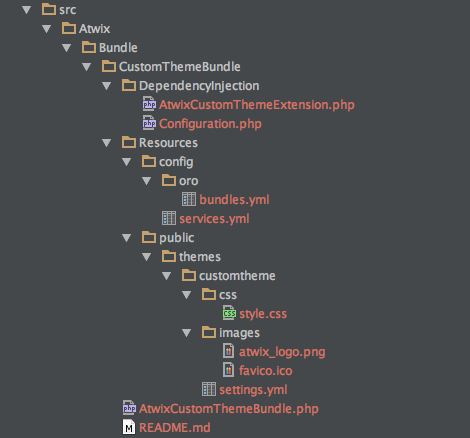Collapse the src folder arrow
470x438 pixels.
[27, 10]
